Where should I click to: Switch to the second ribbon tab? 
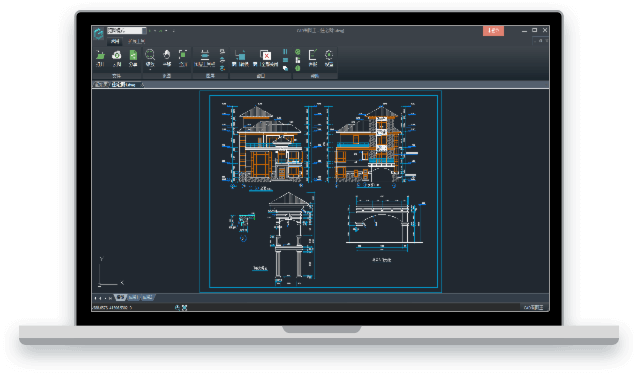point(136,41)
